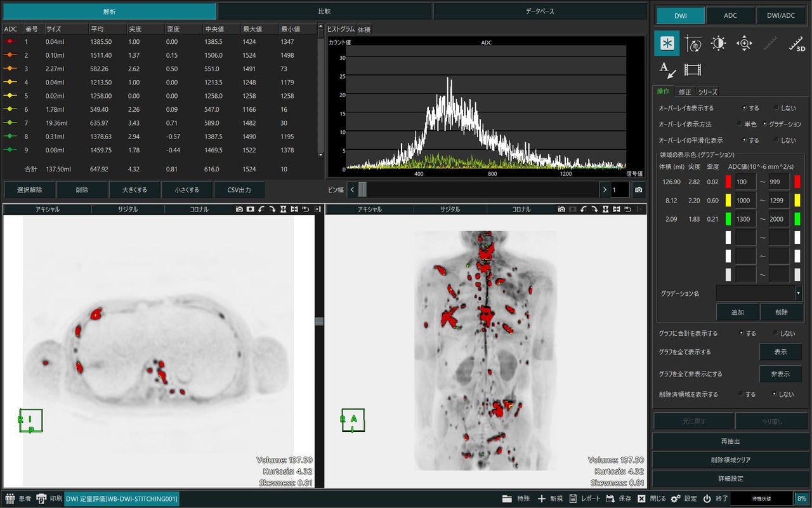
Task: Open the cine film strip tool
Action: click(693, 70)
